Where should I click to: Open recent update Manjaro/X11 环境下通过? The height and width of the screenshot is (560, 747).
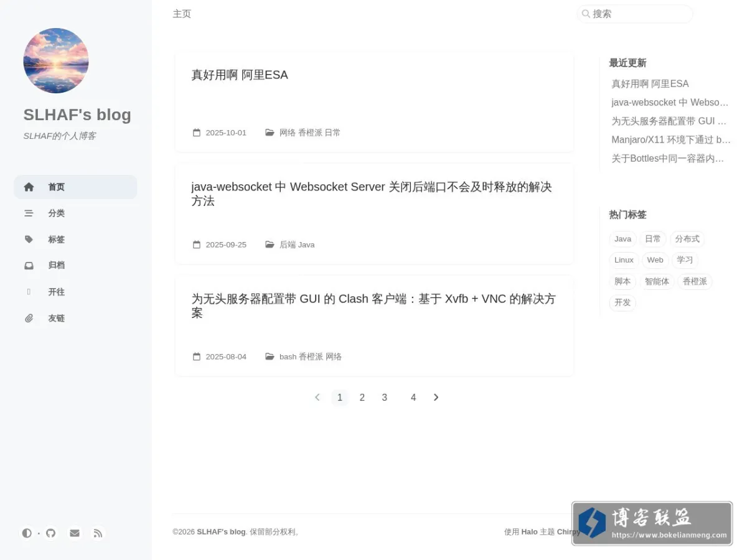[671, 139]
